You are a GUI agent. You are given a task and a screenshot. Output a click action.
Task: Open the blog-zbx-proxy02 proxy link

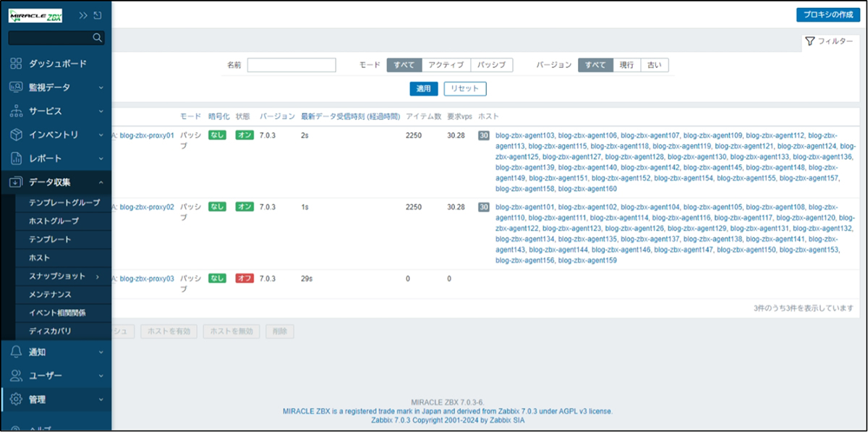pyautogui.click(x=147, y=207)
